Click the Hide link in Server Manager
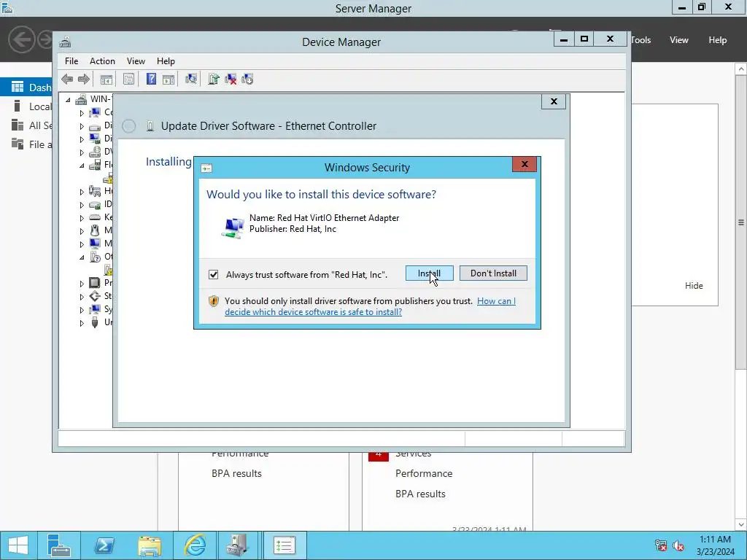Screen dimensions: 747x560 click(x=694, y=286)
